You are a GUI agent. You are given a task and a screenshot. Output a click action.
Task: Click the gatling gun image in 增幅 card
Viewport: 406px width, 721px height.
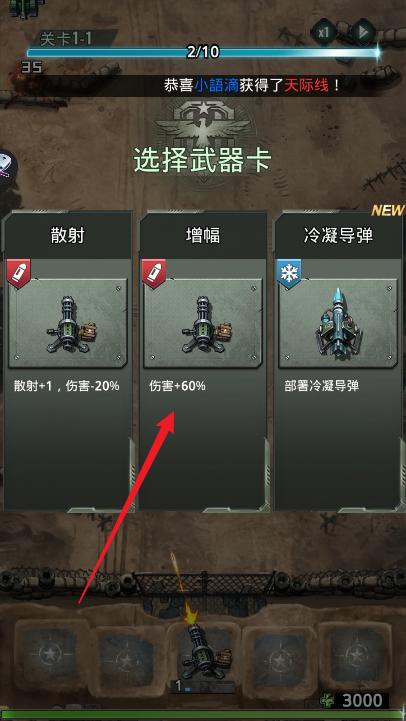point(203,323)
